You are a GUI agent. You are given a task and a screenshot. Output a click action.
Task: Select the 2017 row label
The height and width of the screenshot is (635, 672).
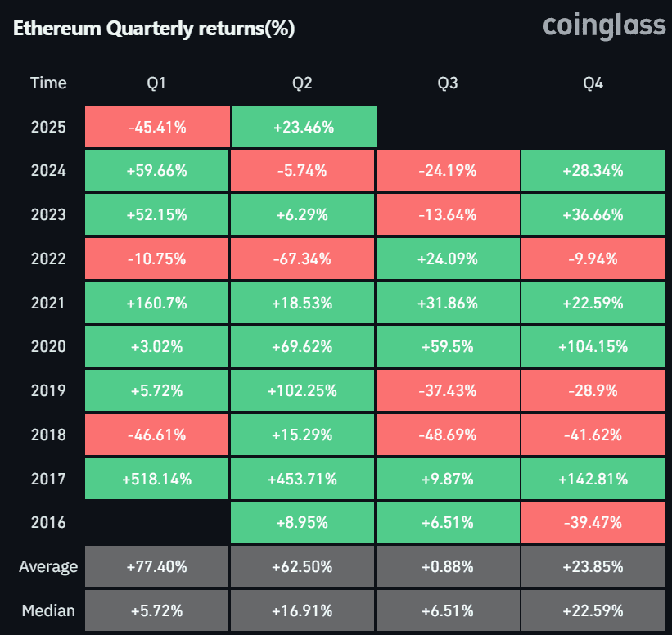click(48, 479)
